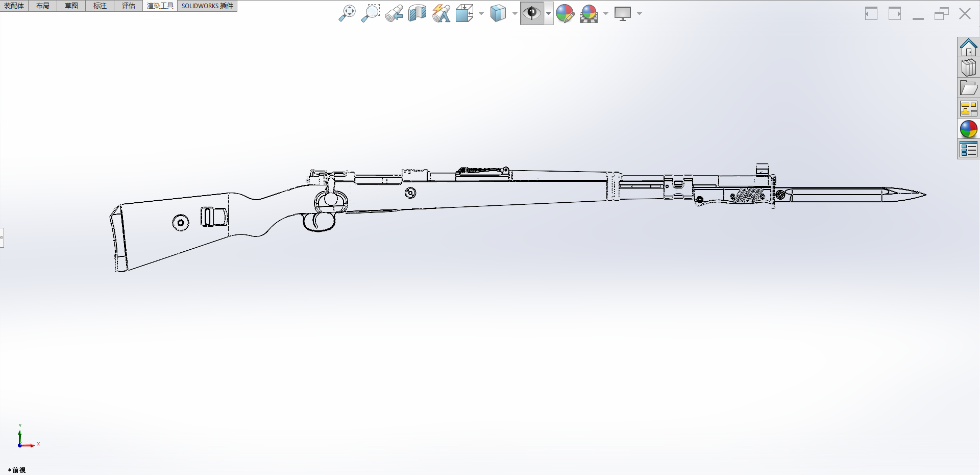Image resolution: width=980 pixels, height=475 pixels.
Task: Restore down the document window
Action: tap(942, 13)
